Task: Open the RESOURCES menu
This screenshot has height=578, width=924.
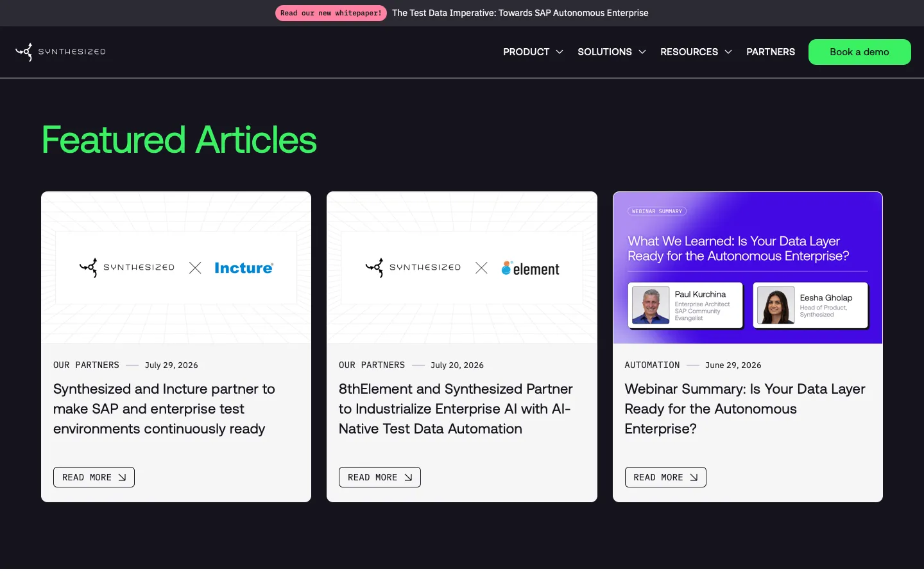Action: [689, 52]
